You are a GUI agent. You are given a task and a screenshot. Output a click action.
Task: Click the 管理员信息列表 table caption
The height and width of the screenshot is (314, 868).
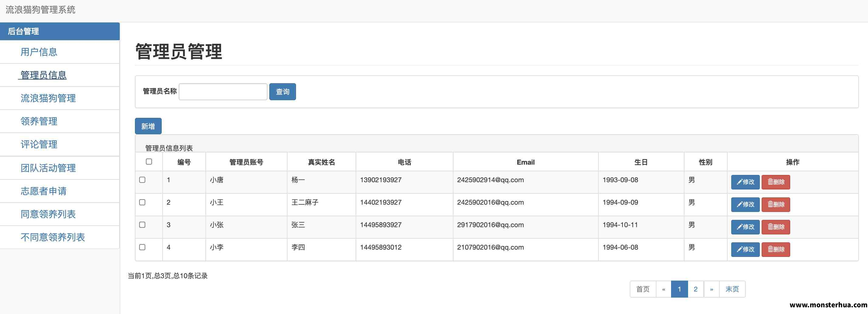(x=169, y=148)
